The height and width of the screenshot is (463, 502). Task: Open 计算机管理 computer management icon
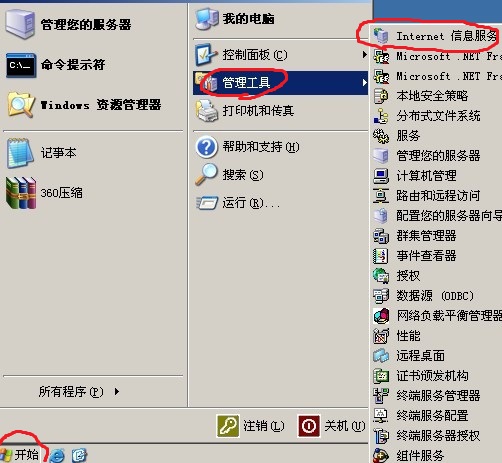381,176
